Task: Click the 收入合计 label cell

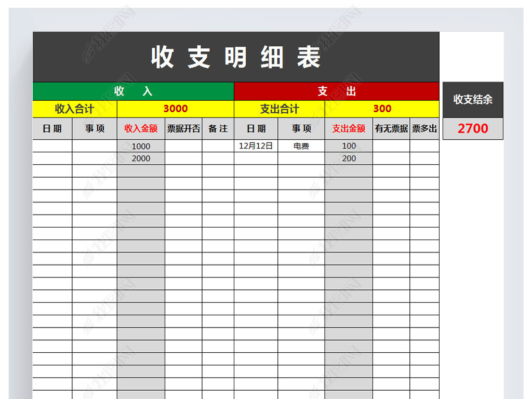Action: point(75,109)
